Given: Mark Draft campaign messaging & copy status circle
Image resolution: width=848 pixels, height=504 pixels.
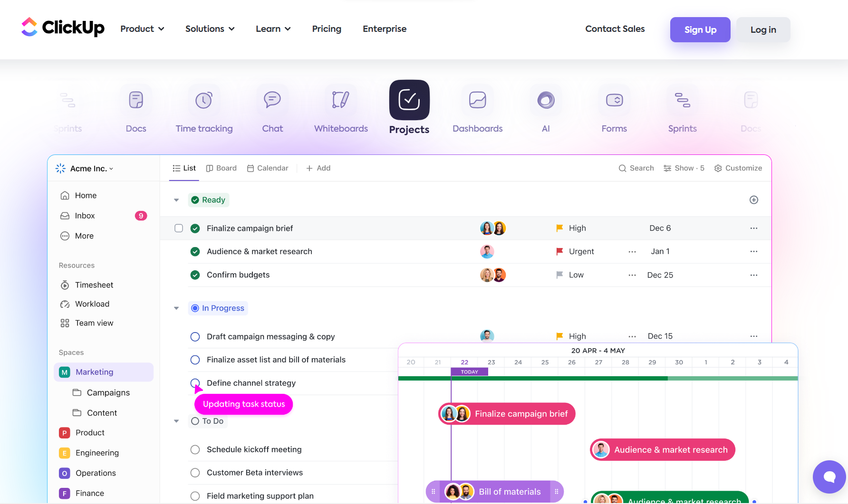Looking at the screenshot, I should (x=195, y=337).
